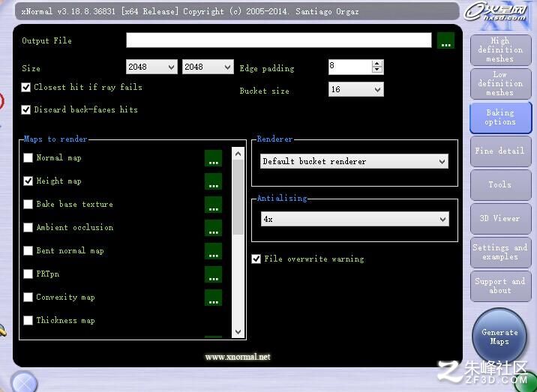This screenshot has height=392, width=537.
Task: Enable Bake base texture checkbox
Action: point(28,205)
